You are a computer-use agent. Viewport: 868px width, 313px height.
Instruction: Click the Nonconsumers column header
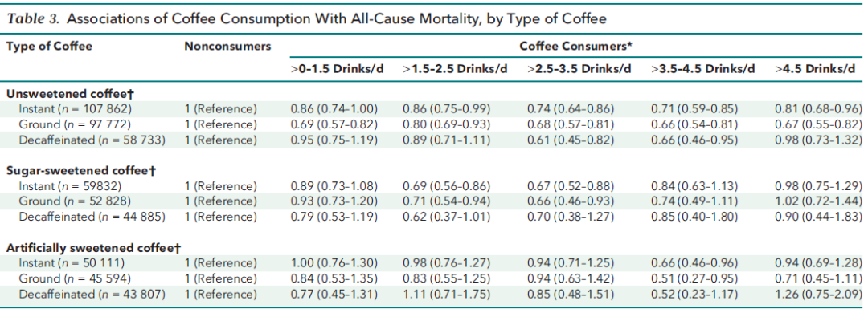point(227,47)
